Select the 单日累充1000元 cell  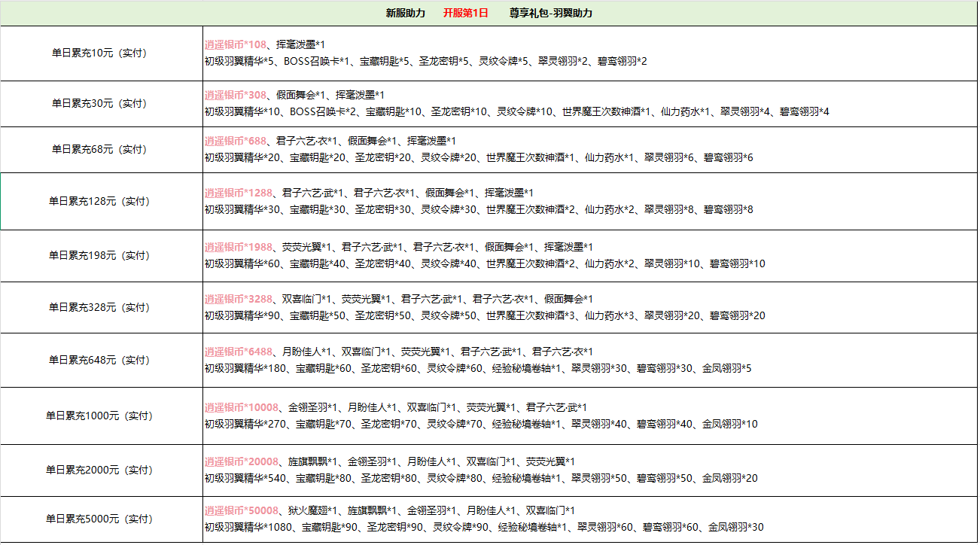pyautogui.click(x=99, y=416)
